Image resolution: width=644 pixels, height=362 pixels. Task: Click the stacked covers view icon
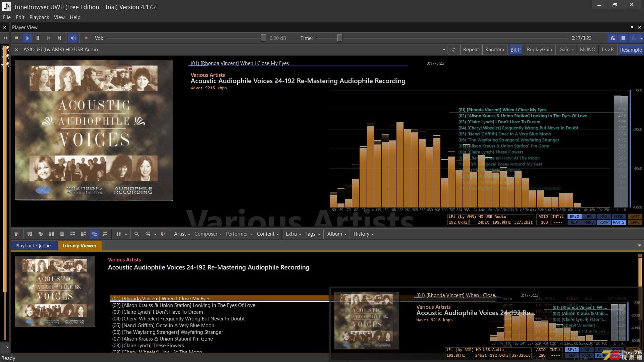(x=41, y=234)
